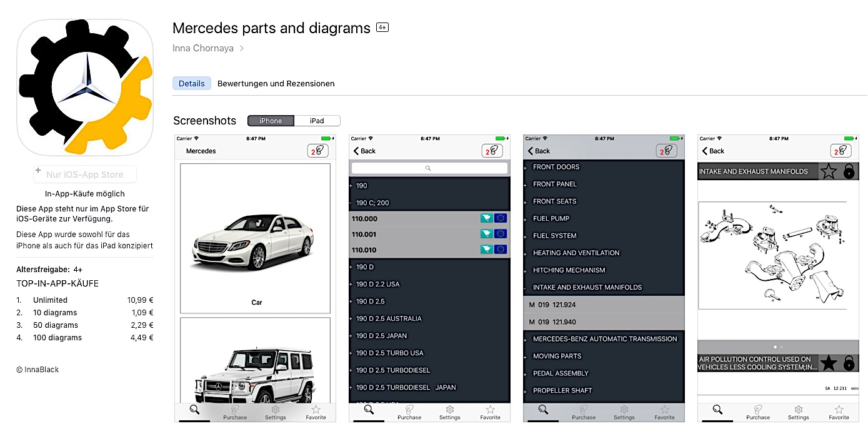The width and height of the screenshot is (868, 426).
Task: Tap the lock icon beside Intake and Exhaust Manifolds
Action: (849, 171)
